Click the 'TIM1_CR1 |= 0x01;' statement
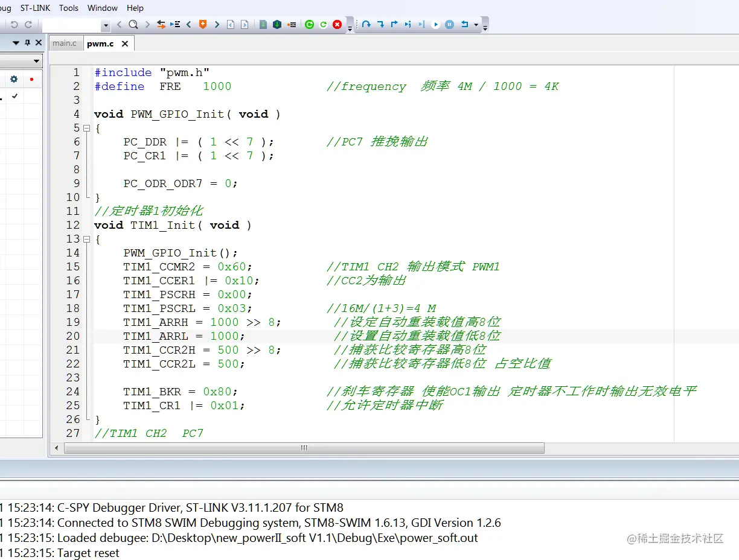 coord(184,406)
